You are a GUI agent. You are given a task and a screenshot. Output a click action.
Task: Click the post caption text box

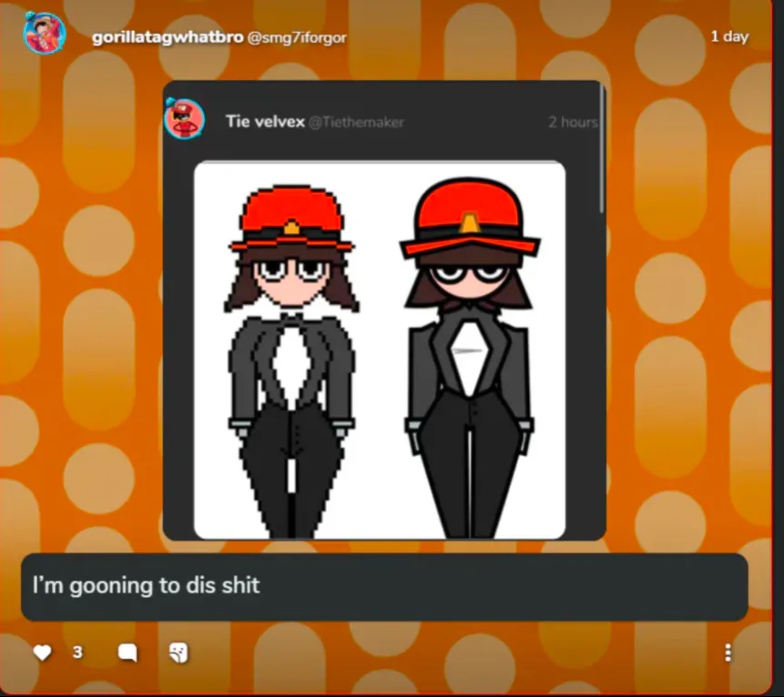[384, 587]
